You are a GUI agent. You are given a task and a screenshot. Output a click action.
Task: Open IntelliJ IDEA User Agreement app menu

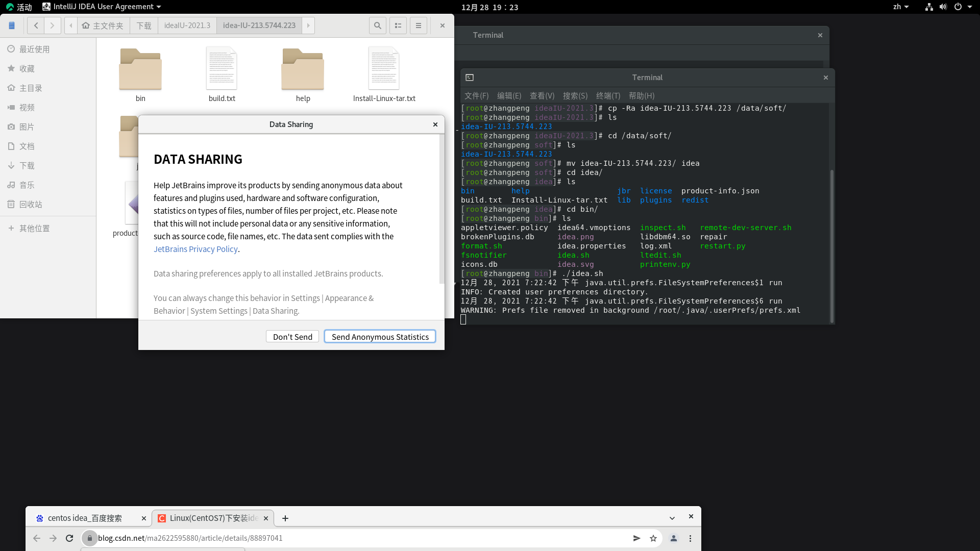(102, 7)
